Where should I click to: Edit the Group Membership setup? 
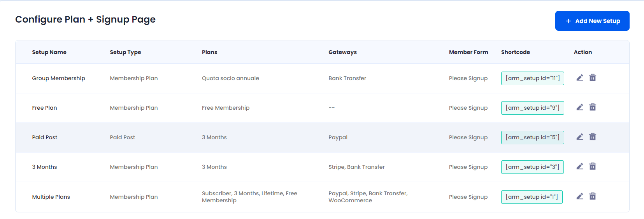click(580, 78)
